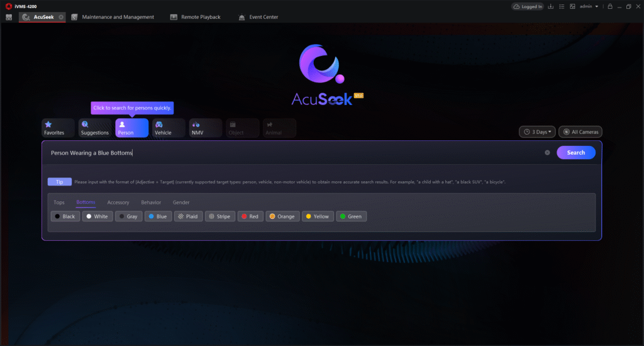The width and height of the screenshot is (644, 346).
Task: Open the Suggestions category
Action: click(95, 128)
